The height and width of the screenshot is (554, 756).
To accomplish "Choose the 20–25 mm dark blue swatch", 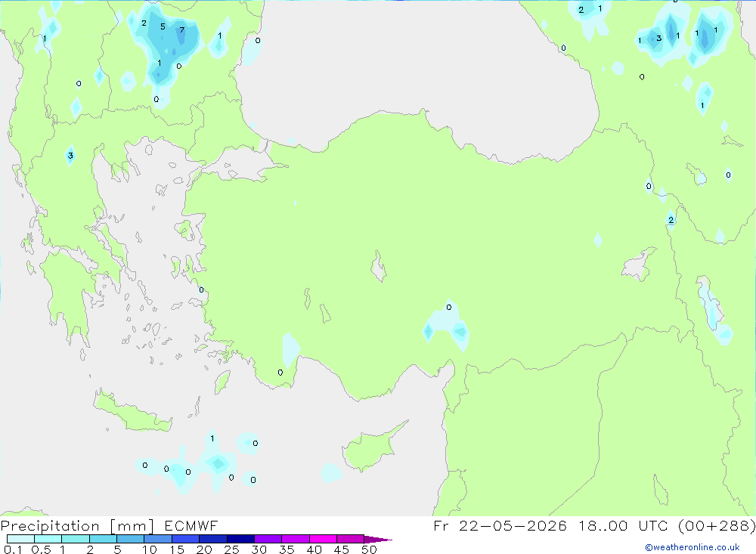I will click(212, 539).
